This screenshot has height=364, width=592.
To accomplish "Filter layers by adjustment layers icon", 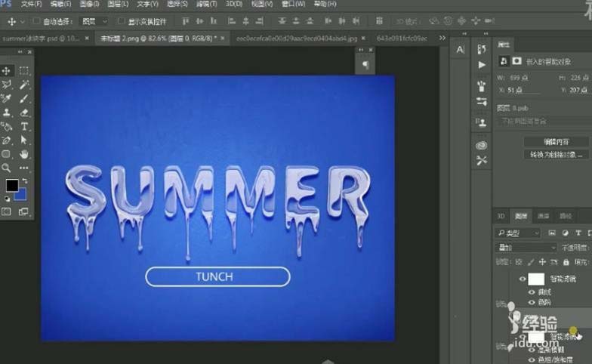I will point(565,233).
